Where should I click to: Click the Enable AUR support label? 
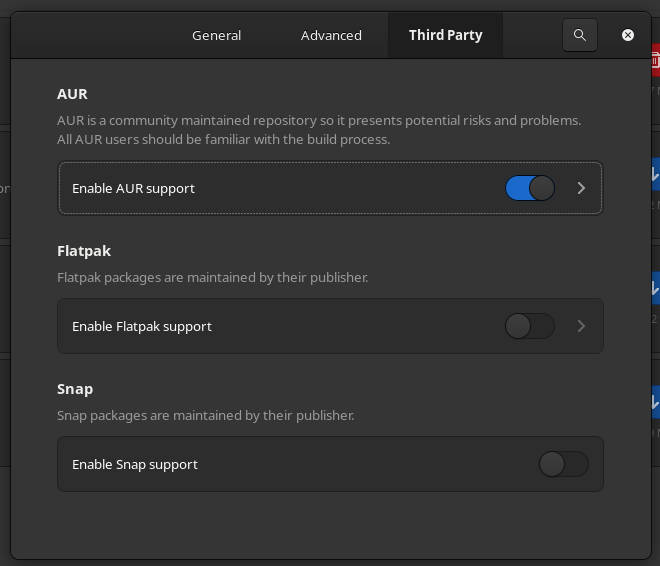(x=133, y=189)
